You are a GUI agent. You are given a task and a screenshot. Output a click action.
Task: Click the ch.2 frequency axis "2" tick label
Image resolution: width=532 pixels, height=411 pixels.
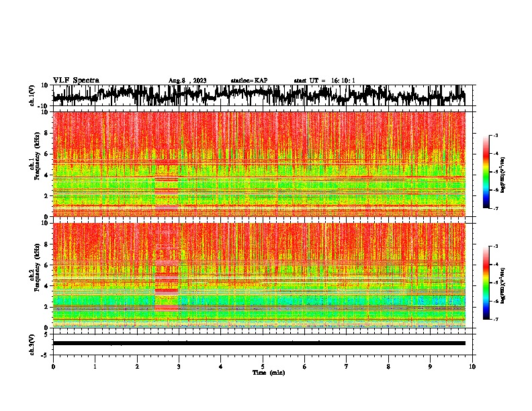click(47, 307)
